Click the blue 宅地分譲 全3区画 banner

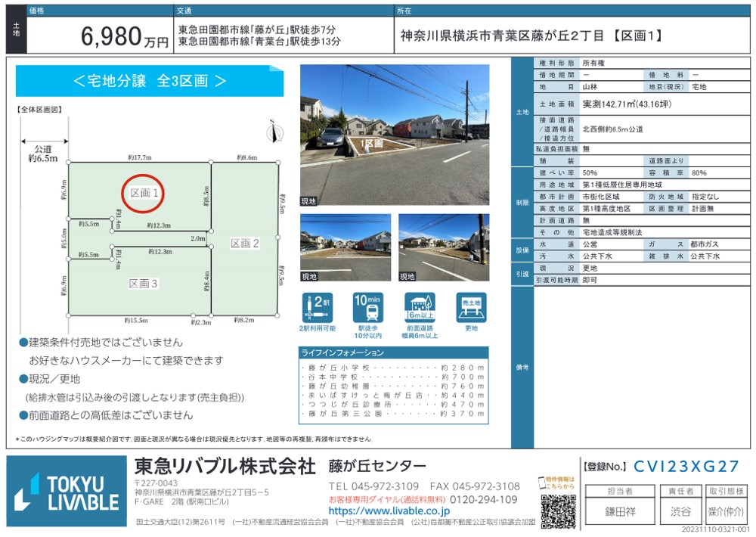click(x=150, y=81)
